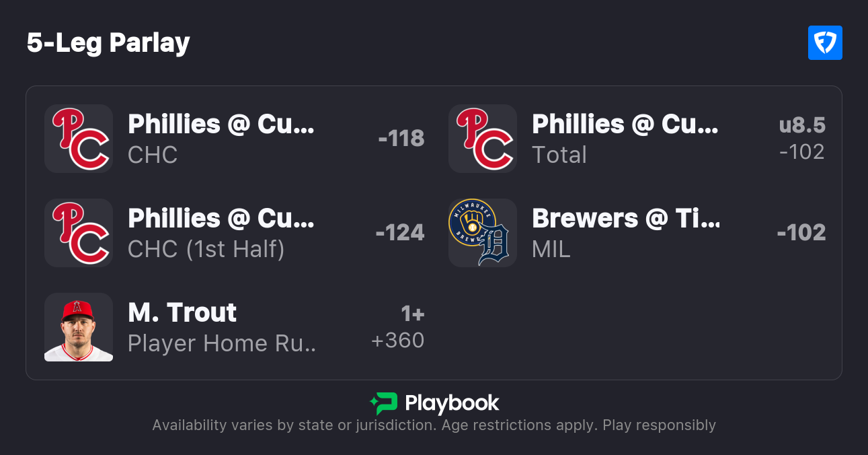Image resolution: width=868 pixels, height=455 pixels.
Task: Click the green Playbook logo icon
Action: click(x=384, y=403)
